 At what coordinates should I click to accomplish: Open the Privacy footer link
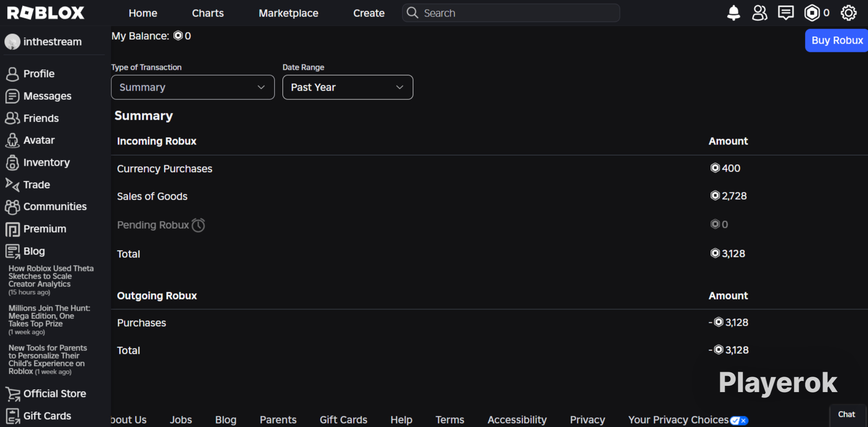588,420
